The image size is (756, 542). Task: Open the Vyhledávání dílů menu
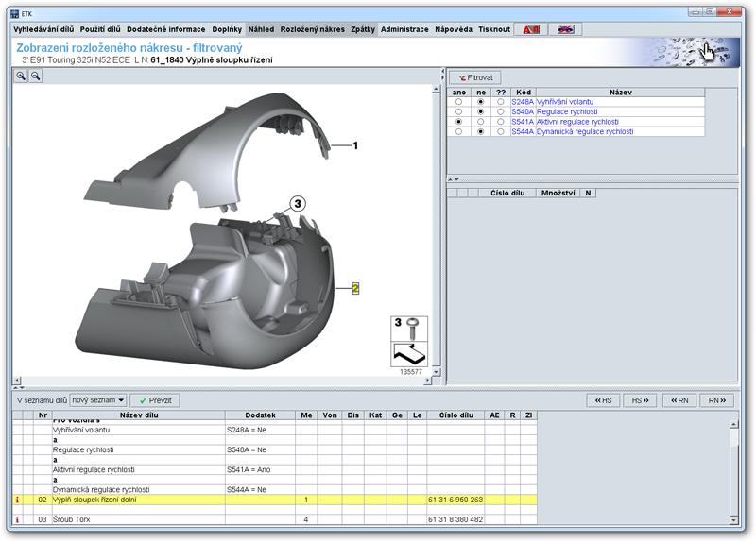pos(43,29)
